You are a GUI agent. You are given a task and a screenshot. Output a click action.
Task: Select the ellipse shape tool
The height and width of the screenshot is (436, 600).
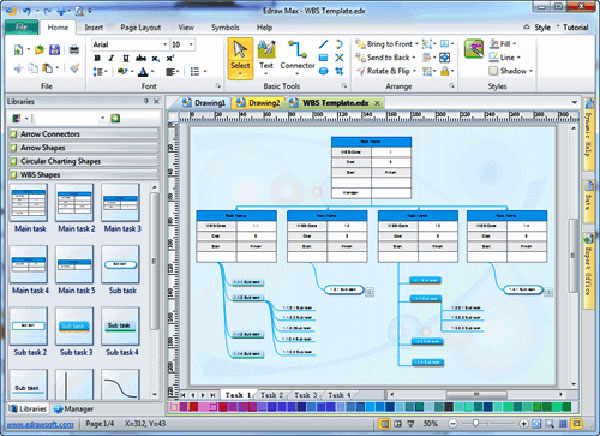(323, 71)
